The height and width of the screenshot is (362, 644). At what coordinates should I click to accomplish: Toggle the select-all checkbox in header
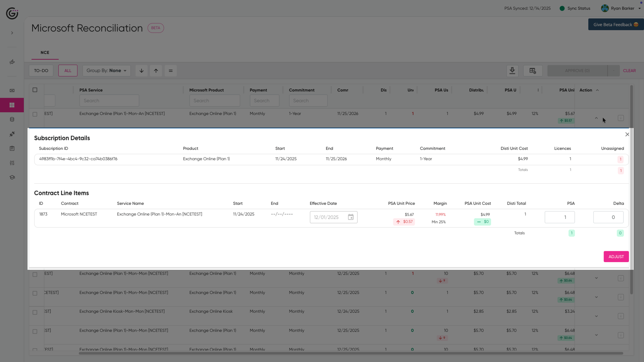pyautogui.click(x=35, y=90)
